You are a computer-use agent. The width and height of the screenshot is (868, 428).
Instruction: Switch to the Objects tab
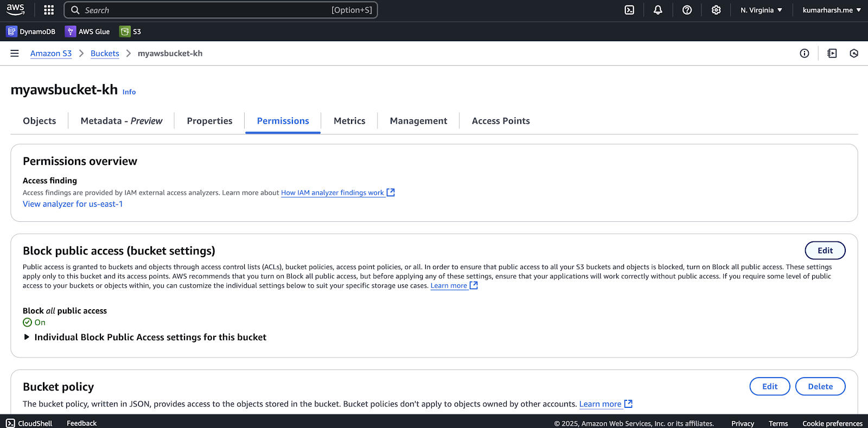[x=40, y=121]
